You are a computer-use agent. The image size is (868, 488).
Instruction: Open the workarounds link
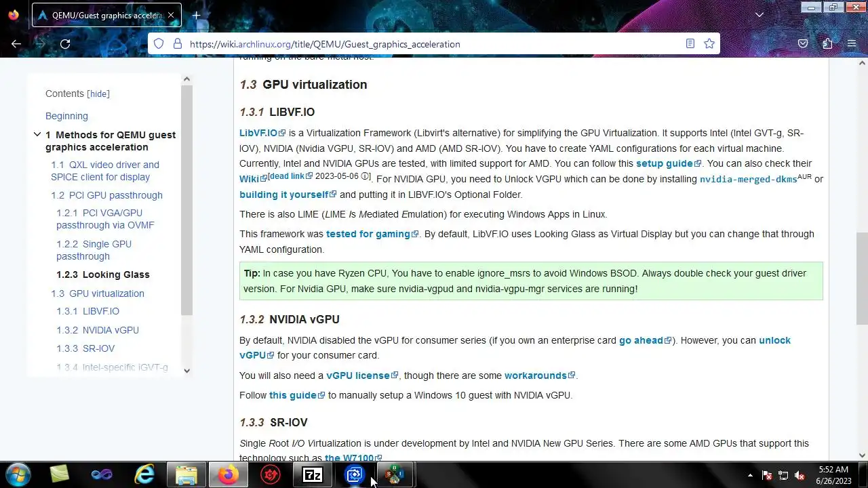click(x=540, y=375)
